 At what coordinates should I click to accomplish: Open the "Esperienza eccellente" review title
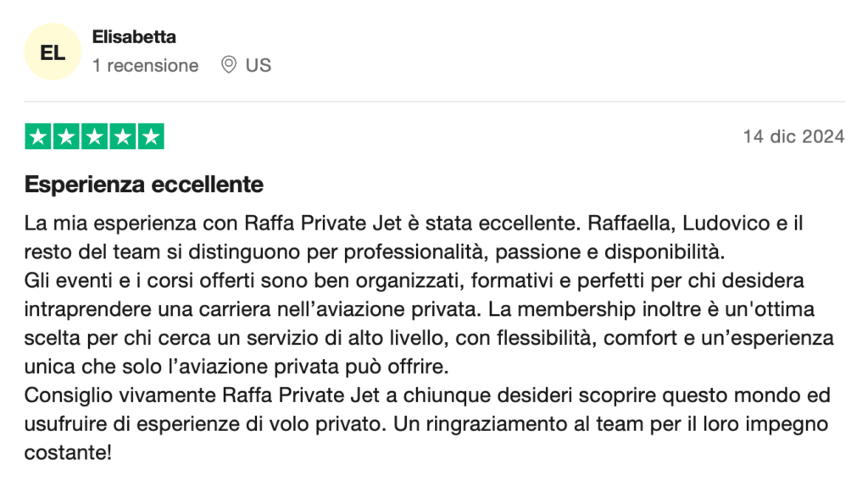point(144,184)
